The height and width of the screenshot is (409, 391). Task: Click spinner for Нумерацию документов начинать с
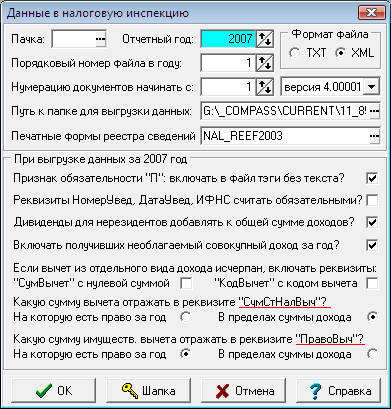265,87
